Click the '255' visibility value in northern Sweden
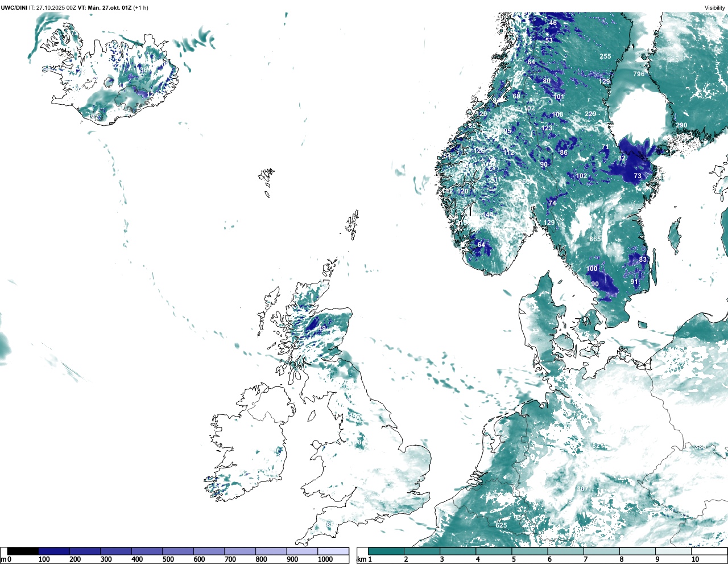Viewport: 728px width, 564px height. [x=605, y=56]
